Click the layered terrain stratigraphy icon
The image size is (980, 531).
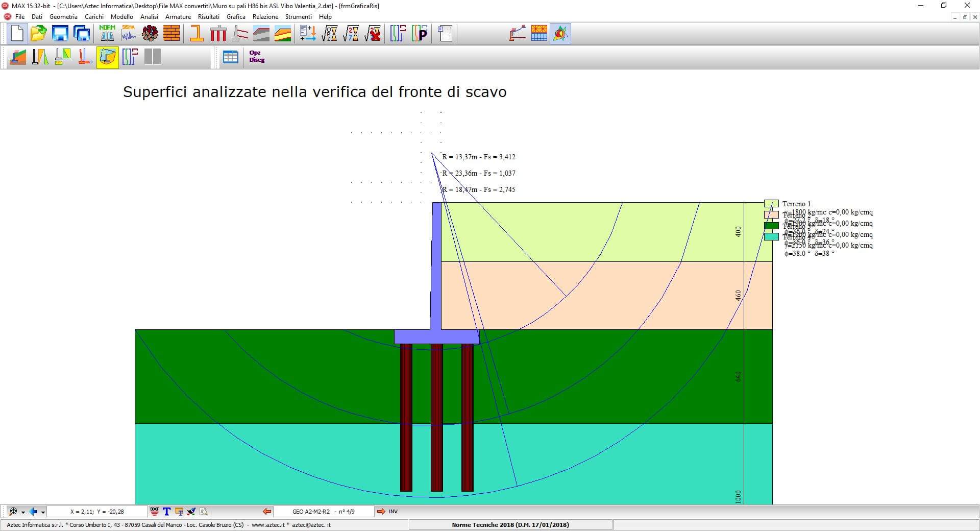point(283,34)
